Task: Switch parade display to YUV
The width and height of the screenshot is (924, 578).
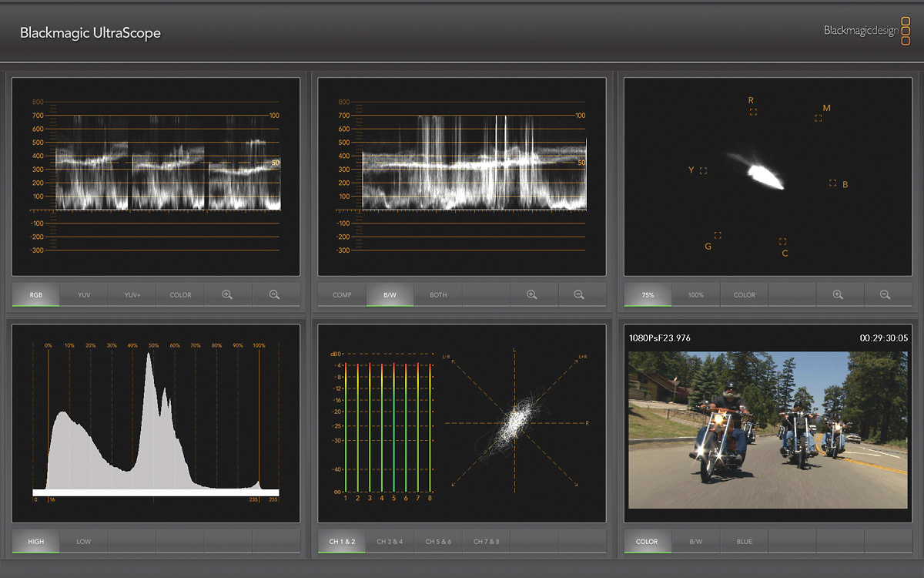Action: point(84,294)
